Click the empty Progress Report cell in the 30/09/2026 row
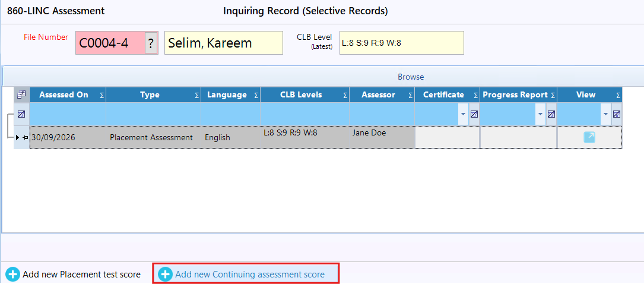Screen dimensions: 644x284 [518, 138]
